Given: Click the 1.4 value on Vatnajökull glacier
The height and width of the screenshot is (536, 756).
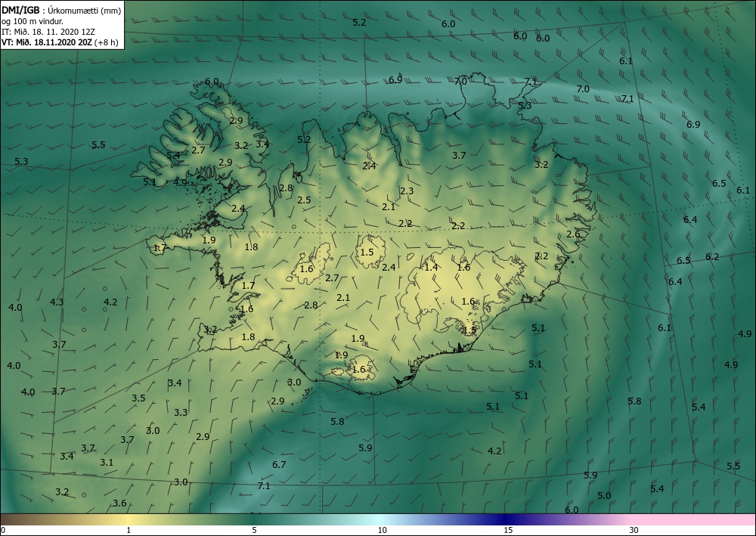Looking at the screenshot, I should [x=431, y=267].
